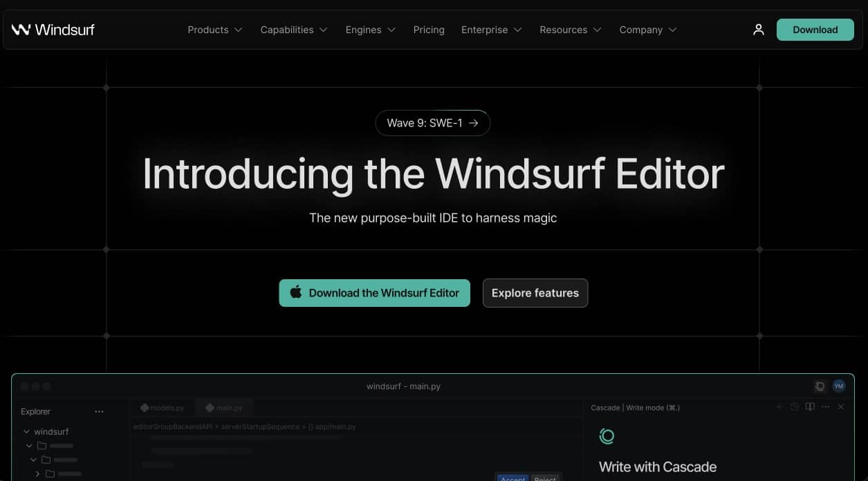
Task: Click the Explore features button
Action: (535, 293)
